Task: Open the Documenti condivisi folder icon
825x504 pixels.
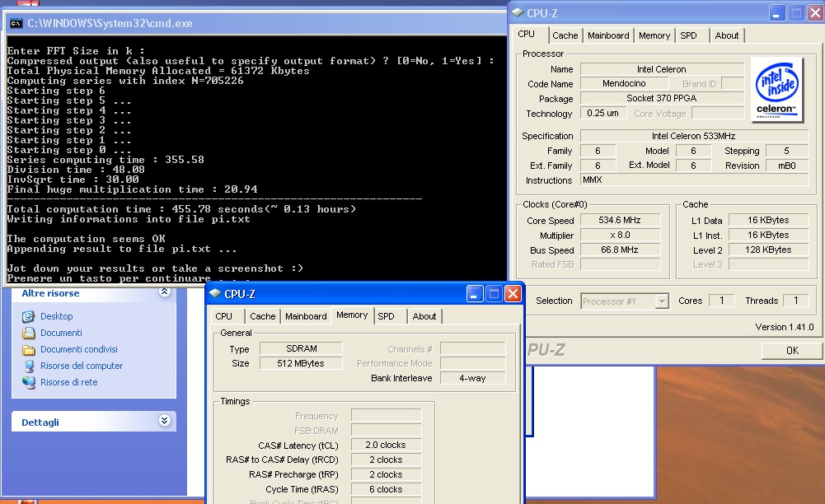Action: click(28, 350)
